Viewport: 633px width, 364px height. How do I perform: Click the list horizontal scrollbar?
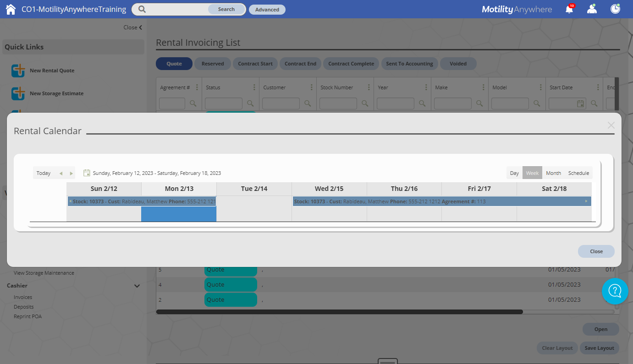coord(340,312)
